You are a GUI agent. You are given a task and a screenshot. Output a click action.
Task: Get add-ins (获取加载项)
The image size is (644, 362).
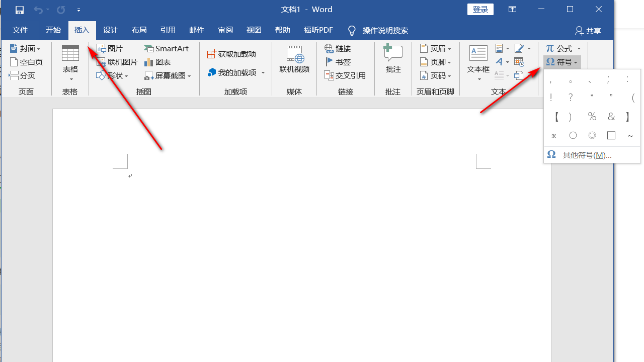tap(232, 54)
